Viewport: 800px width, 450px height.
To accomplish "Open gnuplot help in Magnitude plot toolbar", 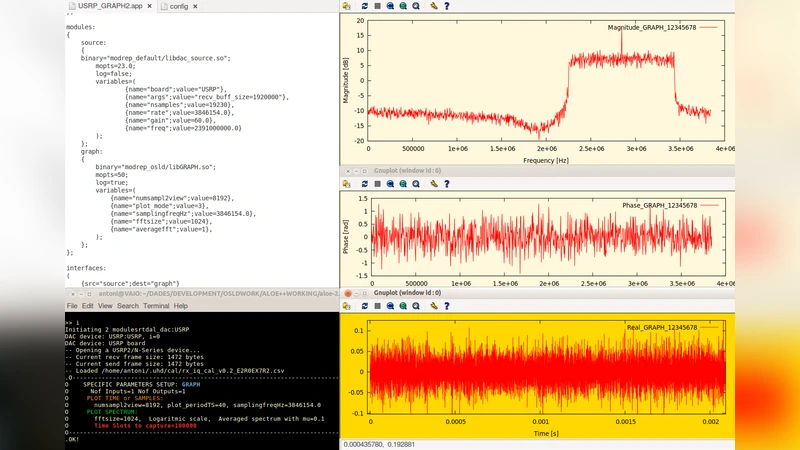I will 448,5.
